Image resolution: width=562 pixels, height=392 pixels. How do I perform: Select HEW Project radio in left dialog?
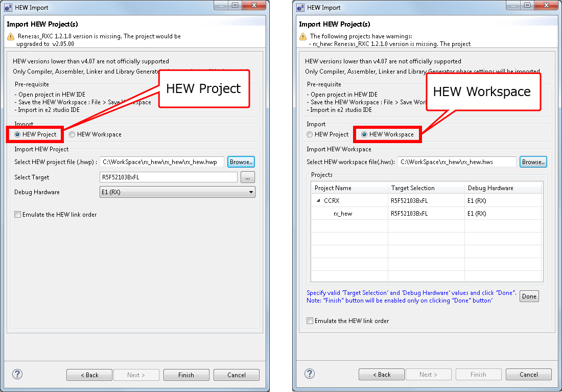click(17, 134)
